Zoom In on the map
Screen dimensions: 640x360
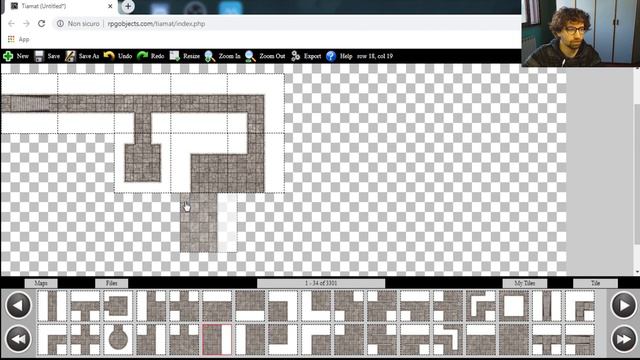coord(222,56)
